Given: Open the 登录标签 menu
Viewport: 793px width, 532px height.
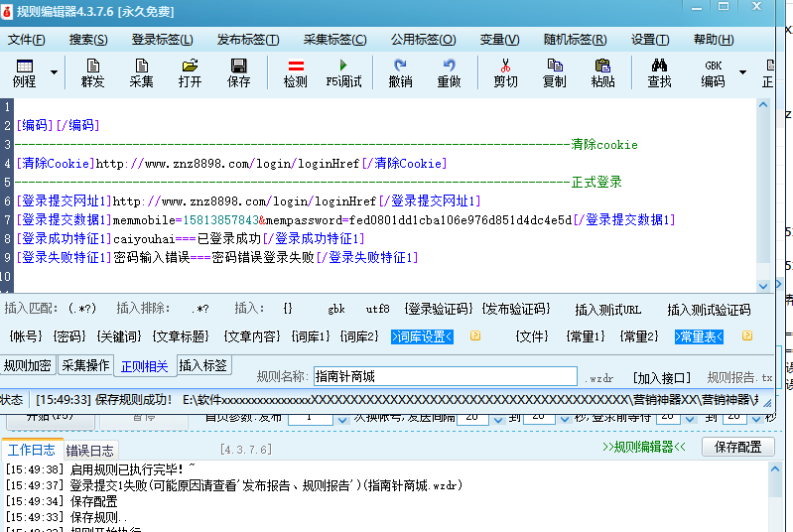Looking at the screenshot, I should (162, 40).
